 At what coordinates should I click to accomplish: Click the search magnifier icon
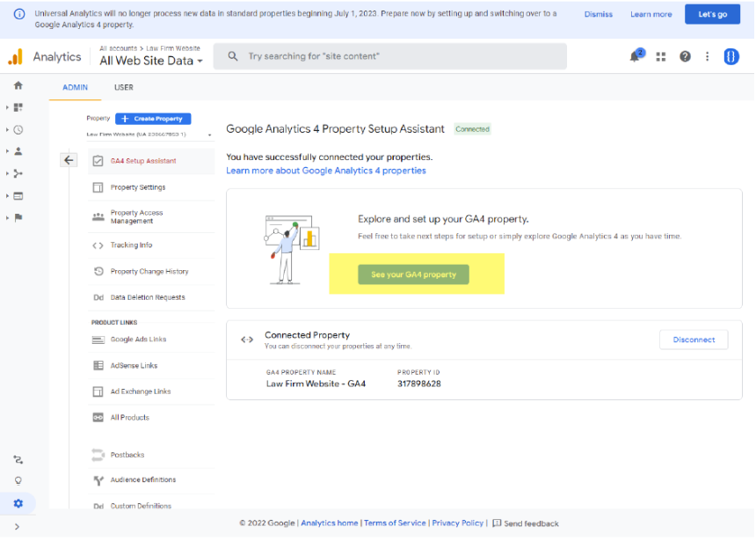pos(233,56)
